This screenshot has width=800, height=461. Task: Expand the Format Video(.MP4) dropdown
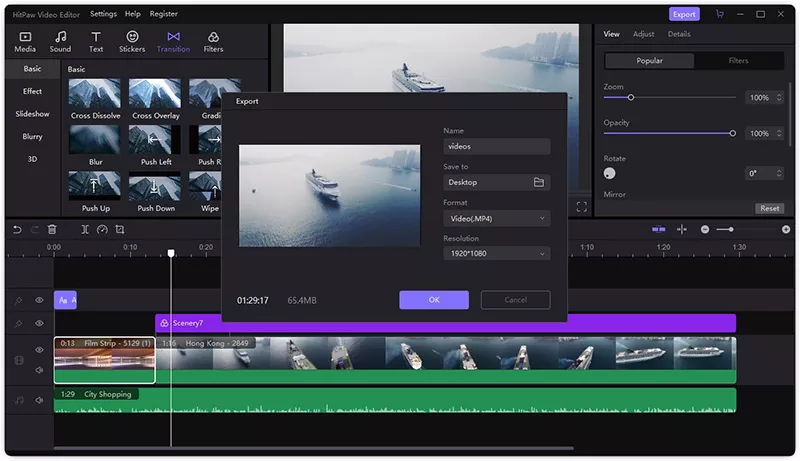coord(497,218)
